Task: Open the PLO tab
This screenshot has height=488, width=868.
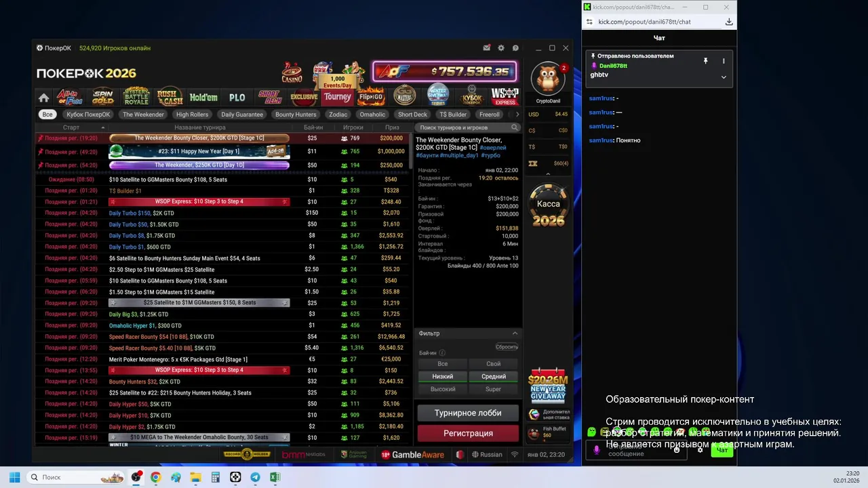Action: [x=237, y=97]
